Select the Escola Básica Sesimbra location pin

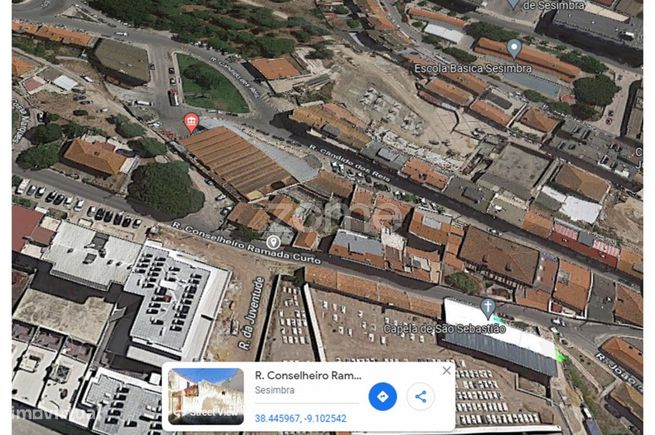coord(514,48)
